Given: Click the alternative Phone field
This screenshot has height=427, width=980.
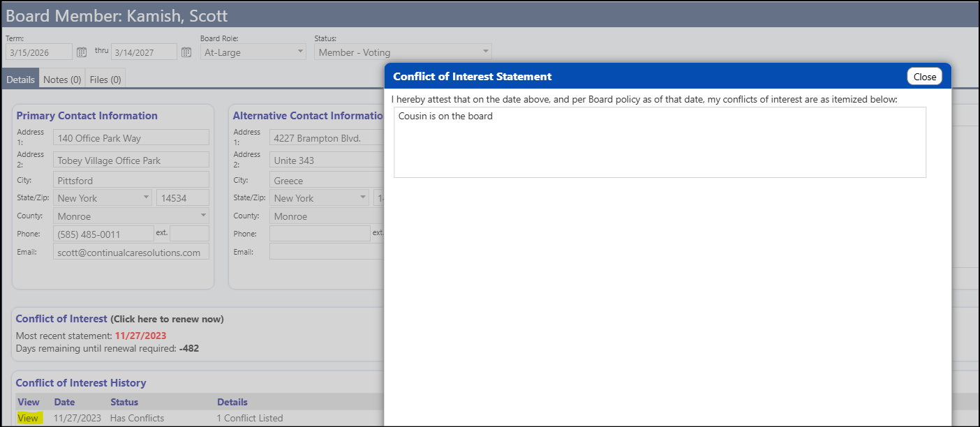Looking at the screenshot, I should (x=320, y=234).
